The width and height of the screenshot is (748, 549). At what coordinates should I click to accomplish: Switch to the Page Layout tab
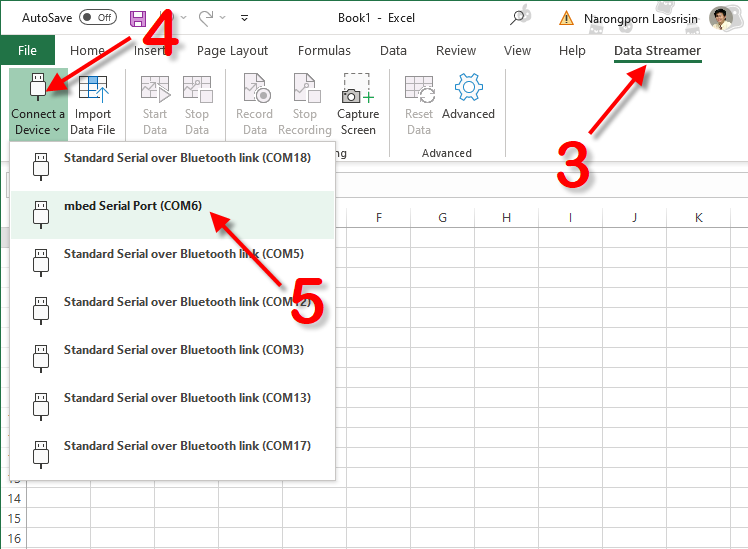(x=232, y=51)
